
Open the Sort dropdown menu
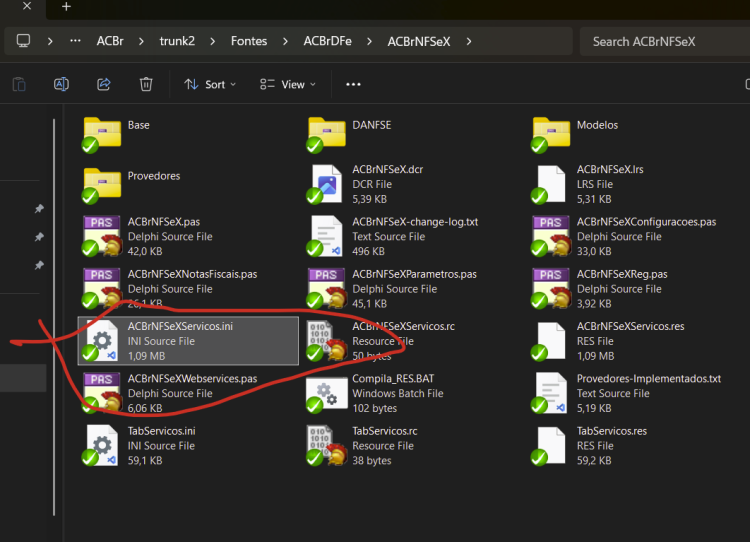pyautogui.click(x=210, y=85)
